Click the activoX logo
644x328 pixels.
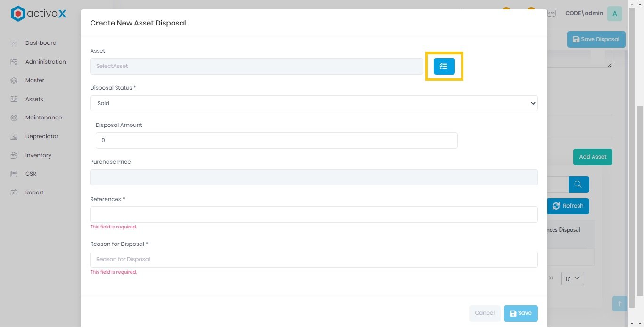pos(39,14)
